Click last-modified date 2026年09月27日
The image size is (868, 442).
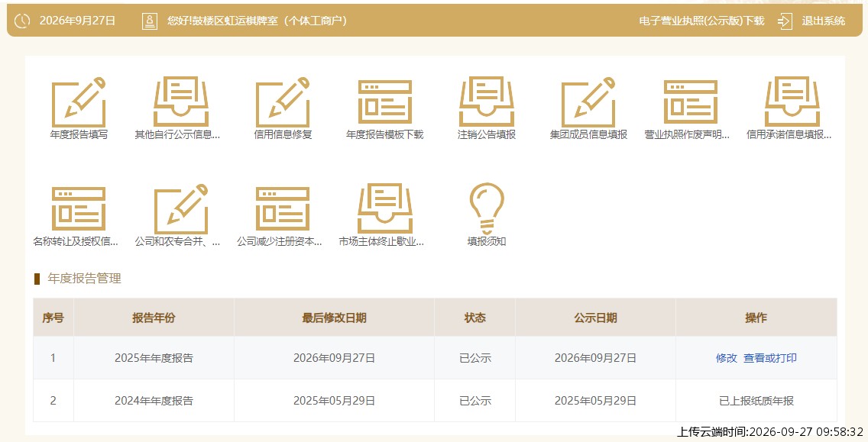coord(335,358)
